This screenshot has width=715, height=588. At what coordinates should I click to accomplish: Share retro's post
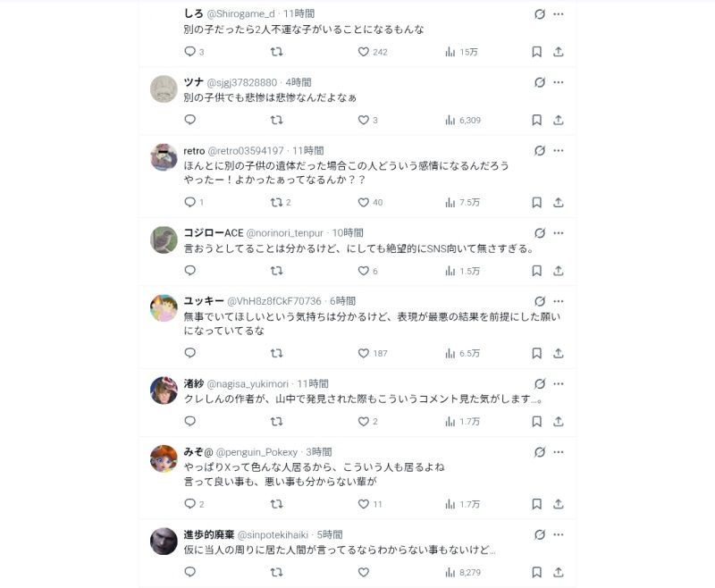(559, 202)
